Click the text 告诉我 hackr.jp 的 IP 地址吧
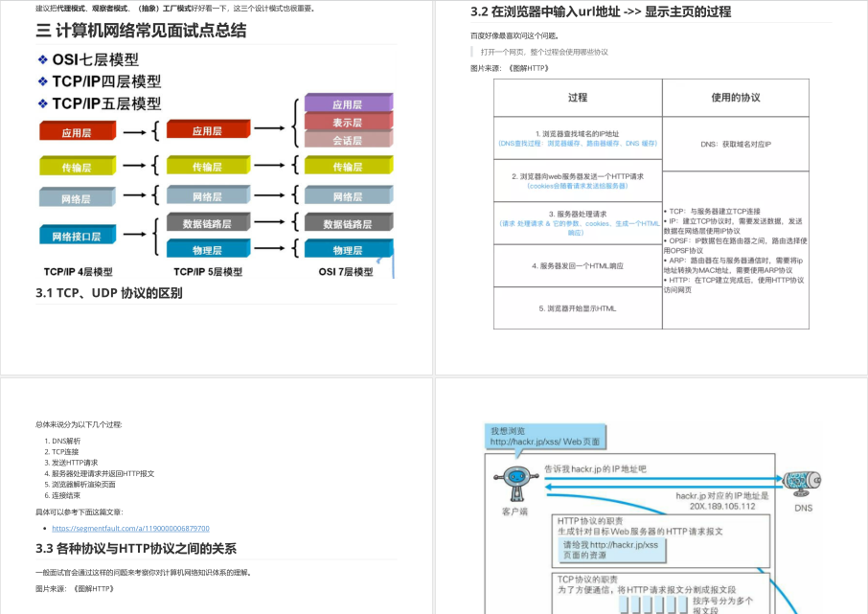 pos(595,469)
